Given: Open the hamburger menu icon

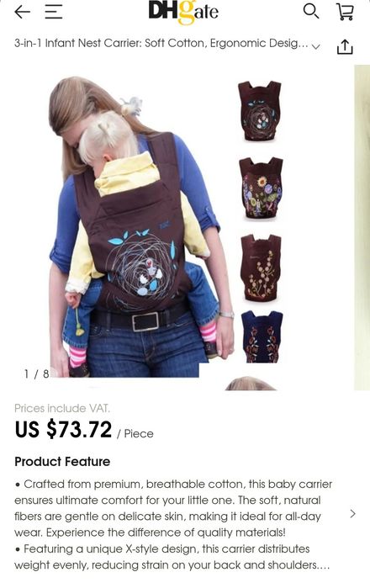Looking at the screenshot, I should (54, 13).
